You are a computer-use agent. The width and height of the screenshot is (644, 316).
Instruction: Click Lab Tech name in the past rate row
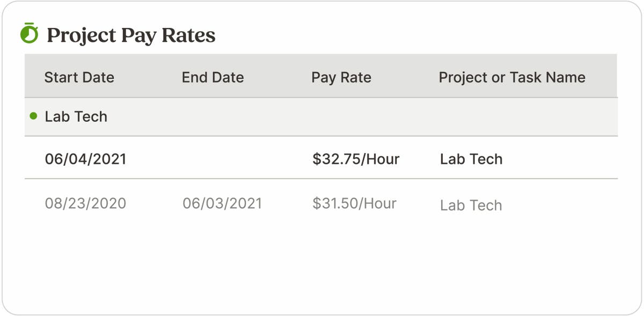tap(471, 205)
